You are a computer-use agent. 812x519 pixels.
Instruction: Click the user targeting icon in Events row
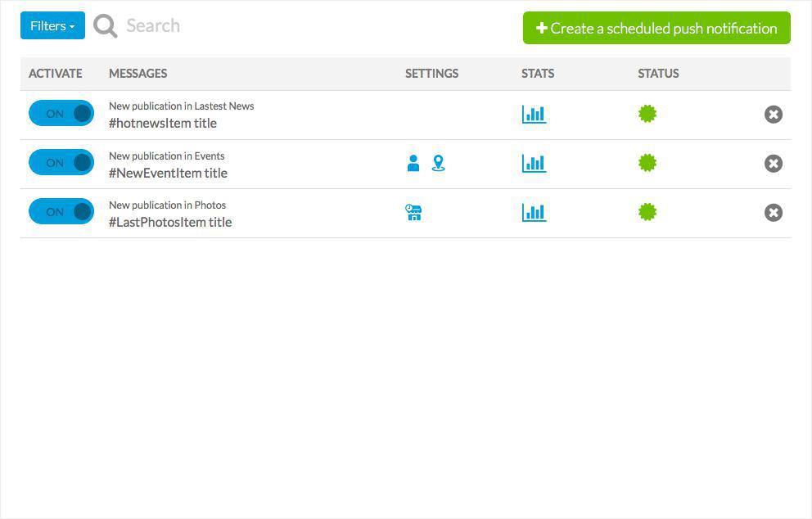pos(413,164)
